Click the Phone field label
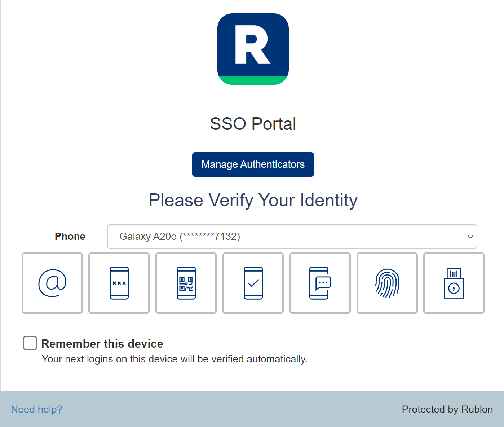This screenshot has height=427, width=504. tap(70, 237)
